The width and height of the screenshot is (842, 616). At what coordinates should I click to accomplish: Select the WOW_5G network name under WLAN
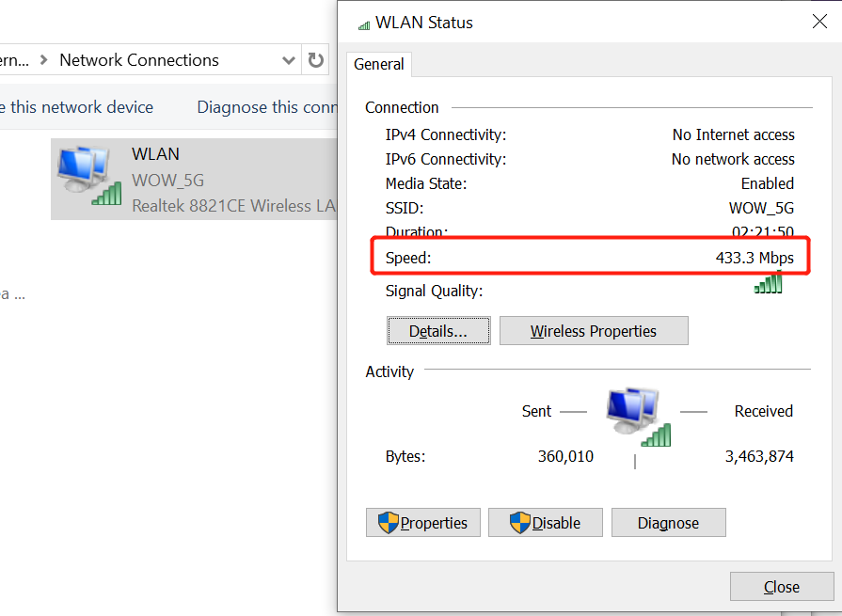click(x=168, y=180)
